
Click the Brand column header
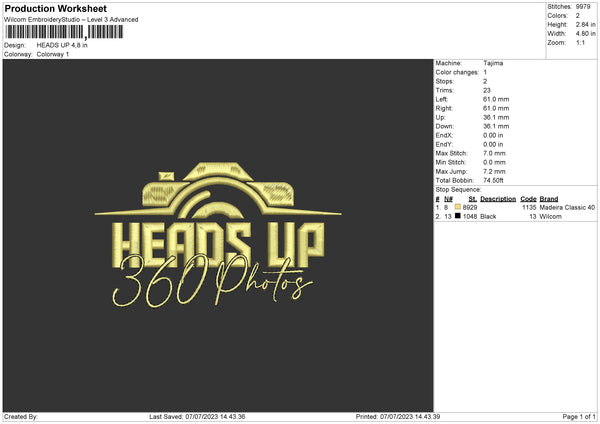point(549,199)
